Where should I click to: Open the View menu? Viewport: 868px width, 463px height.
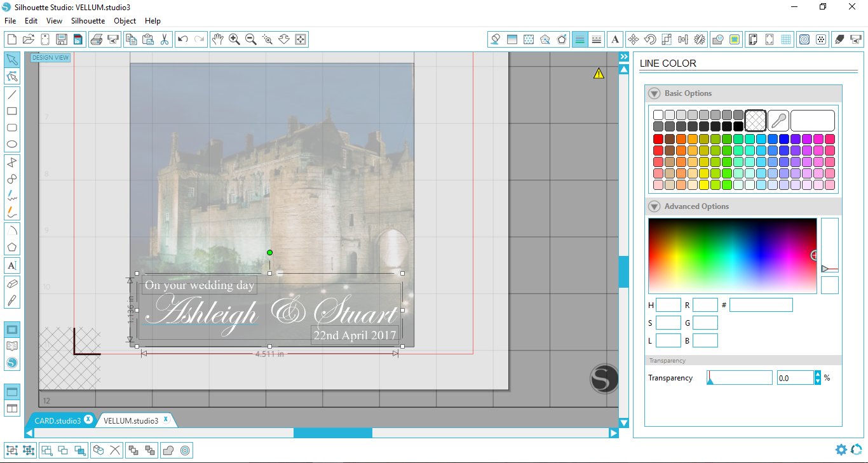click(54, 21)
